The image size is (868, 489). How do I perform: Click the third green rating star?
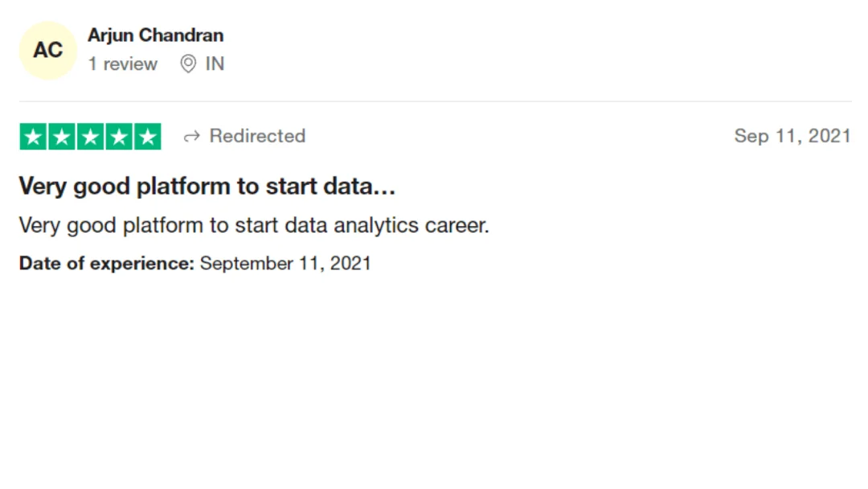tap(90, 136)
